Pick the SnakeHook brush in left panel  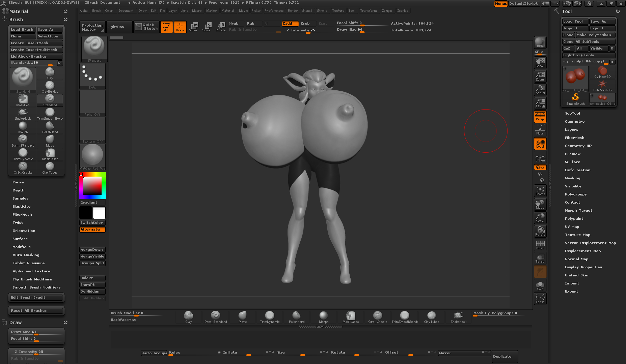click(x=23, y=114)
